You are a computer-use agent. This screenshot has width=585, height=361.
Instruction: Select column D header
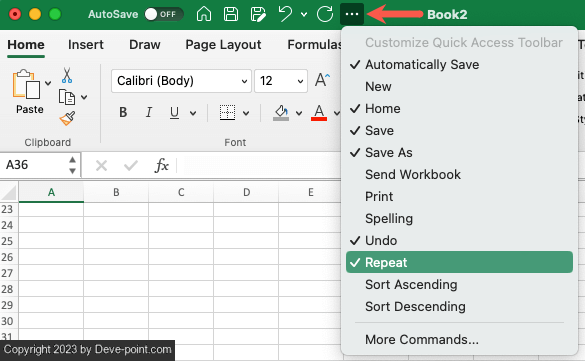246,192
